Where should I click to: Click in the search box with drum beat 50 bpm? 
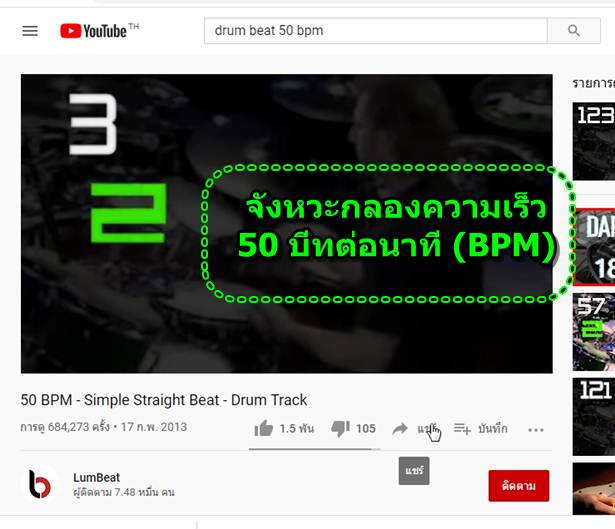point(375,31)
